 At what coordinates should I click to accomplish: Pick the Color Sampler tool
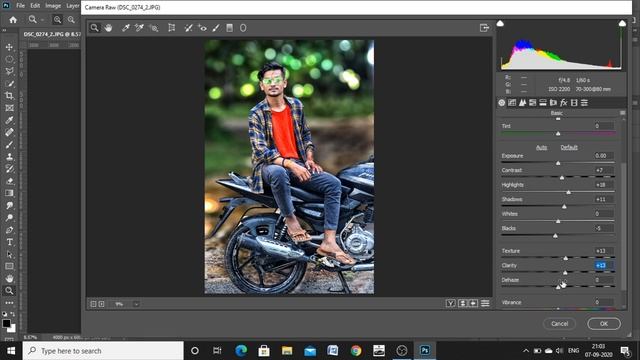[139, 28]
